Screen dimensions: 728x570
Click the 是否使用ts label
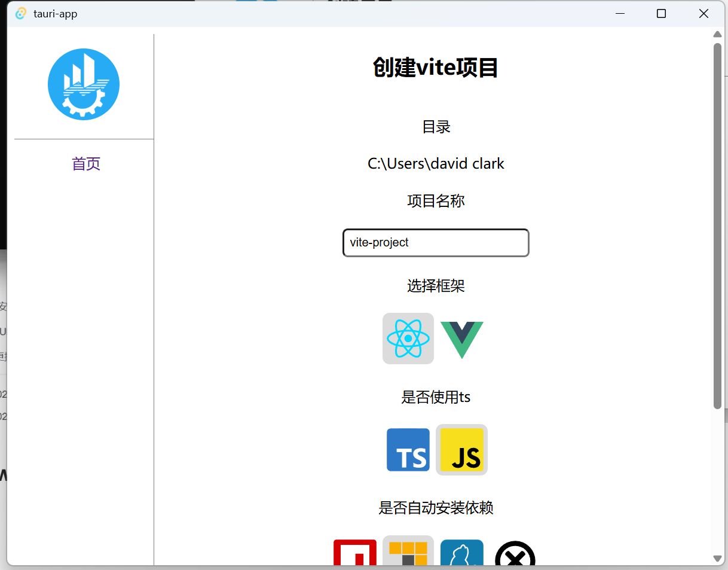[x=436, y=397]
